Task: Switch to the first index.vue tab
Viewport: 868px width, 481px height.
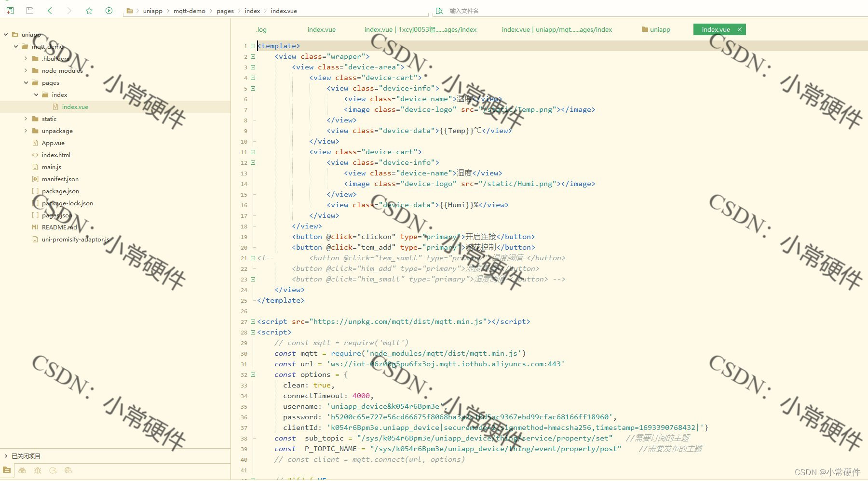Action: tap(322, 29)
